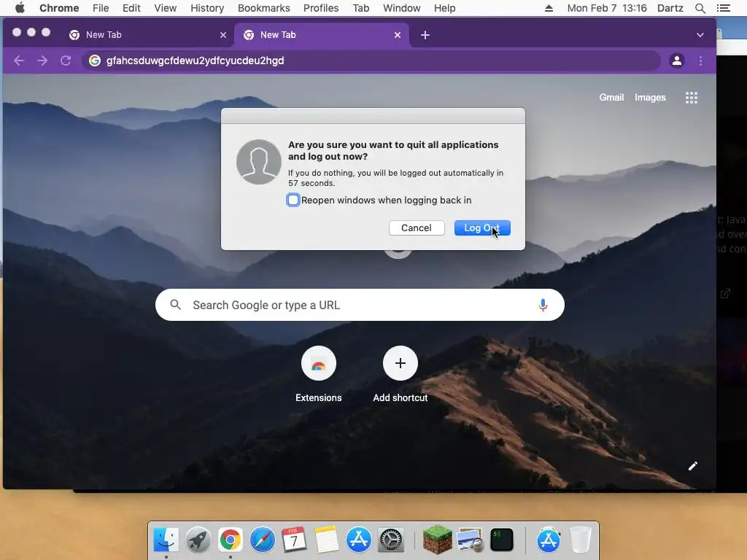Open the Chrome app menu
Viewport: 747px width, 560px height.
tap(59, 8)
